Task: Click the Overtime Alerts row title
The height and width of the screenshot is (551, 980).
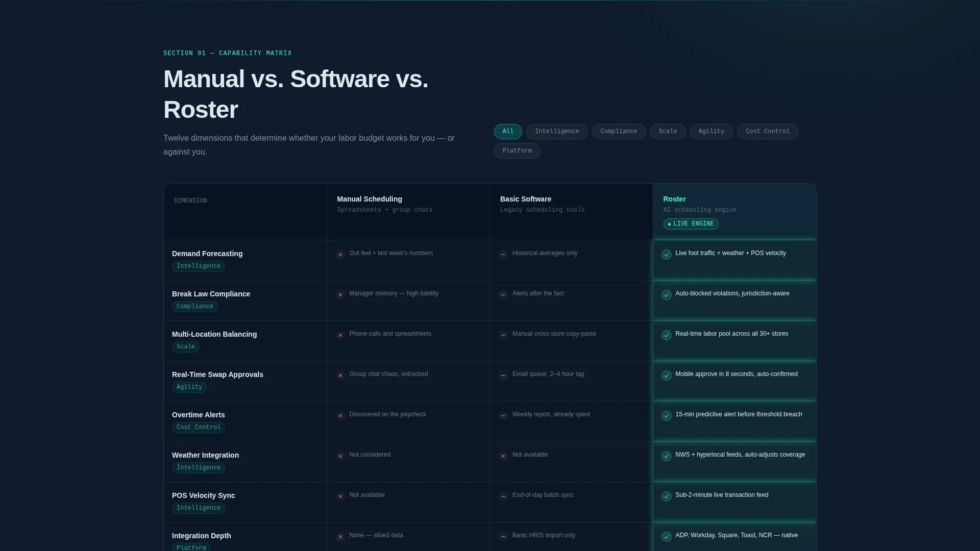Action: (x=199, y=415)
